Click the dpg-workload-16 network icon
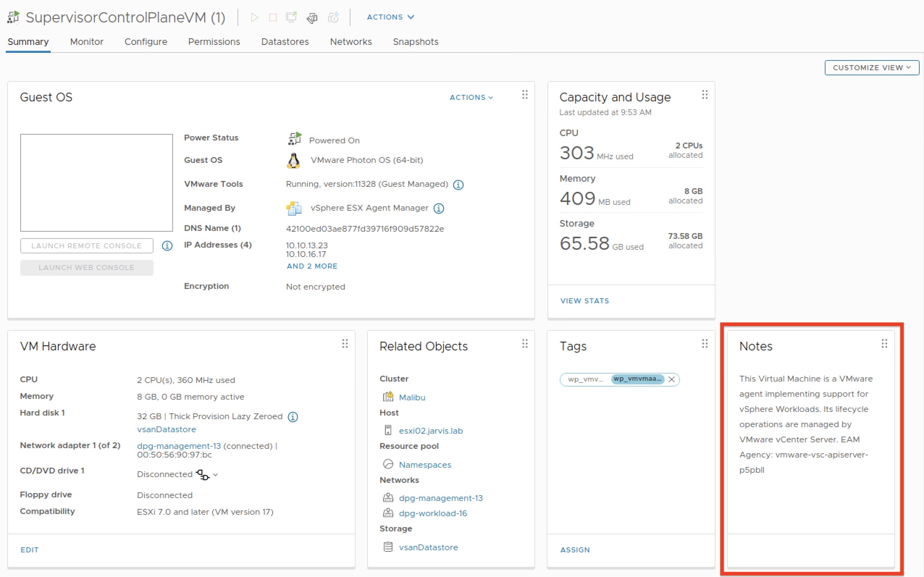 pyautogui.click(x=388, y=513)
